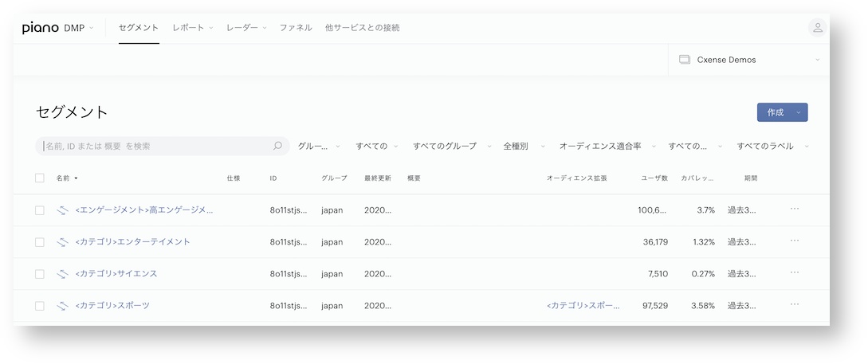Click user count 7,510

[x=657, y=274]
